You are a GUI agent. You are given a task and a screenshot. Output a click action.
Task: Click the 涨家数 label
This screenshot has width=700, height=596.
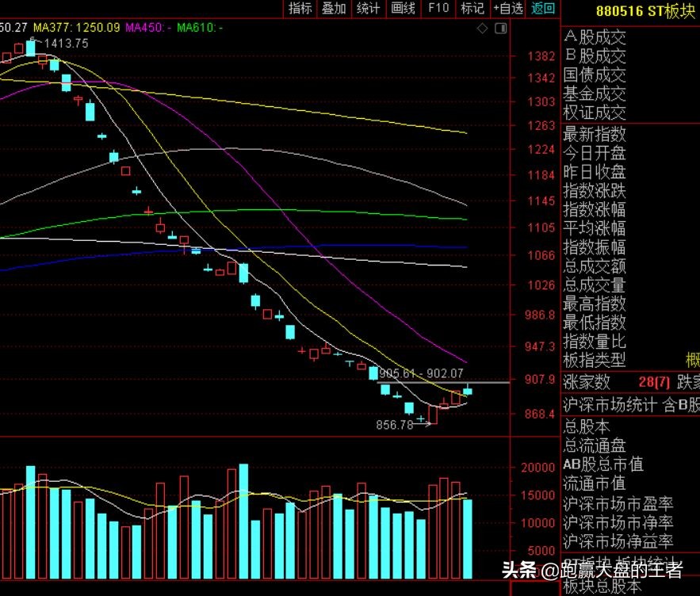coord(587,382)
